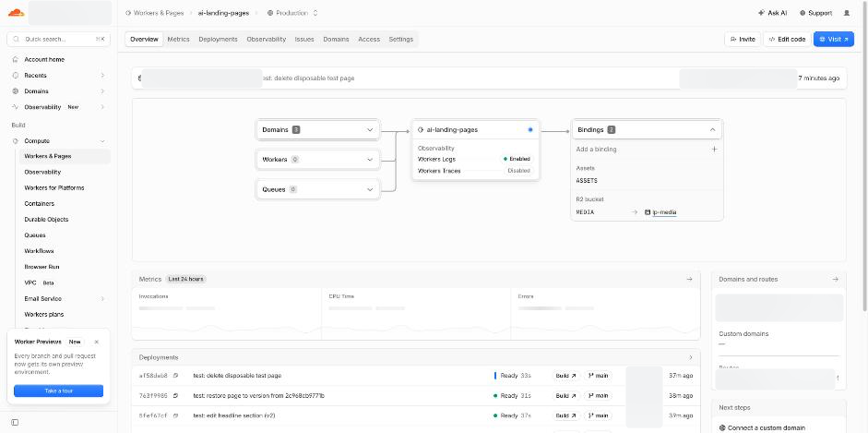Copy deployment ID af58da68
868x433 pixels.
176,376
